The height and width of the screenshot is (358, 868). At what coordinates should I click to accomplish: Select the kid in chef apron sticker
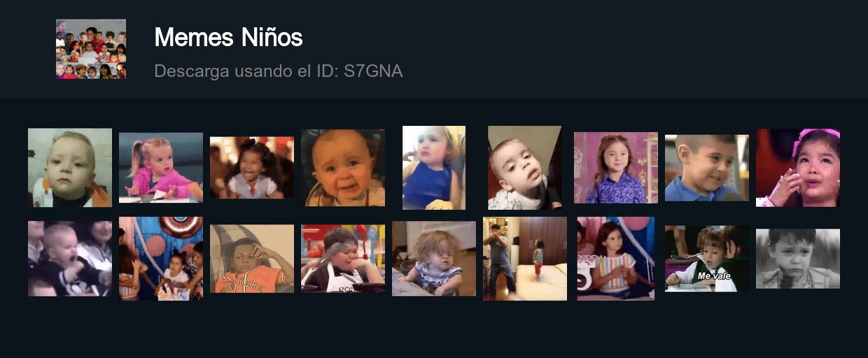point(343,259)
